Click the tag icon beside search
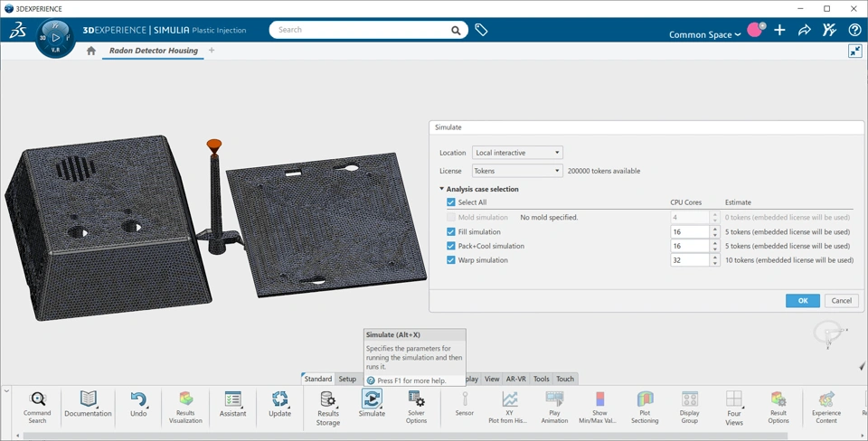Viewport: 868px width, 441px height. click(481, 30)
